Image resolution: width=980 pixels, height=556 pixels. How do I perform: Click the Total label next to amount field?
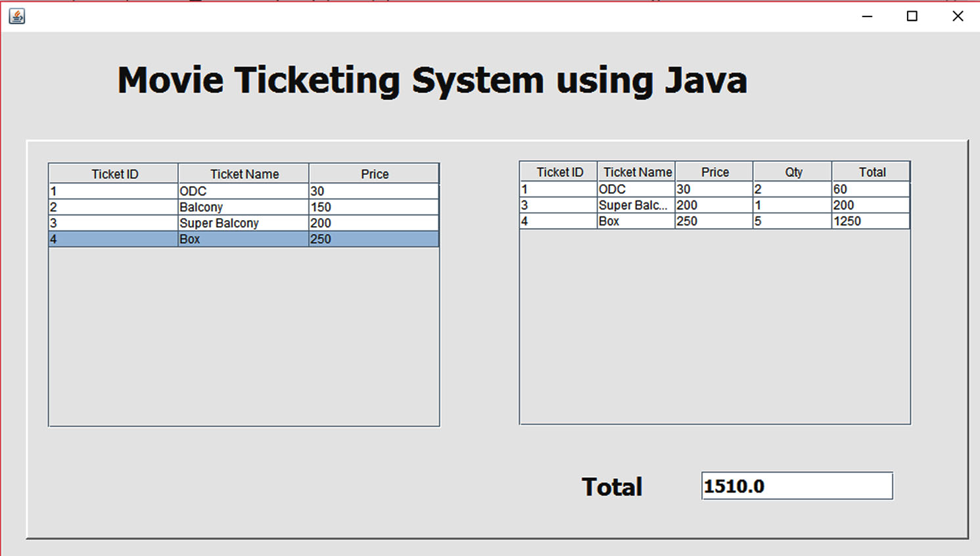611,486
